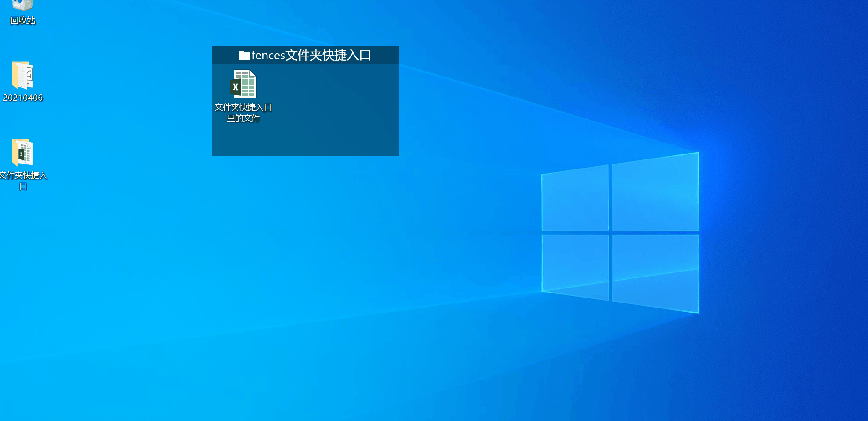Click the lower-right pane of the wallpaper Windows logo
This screenshot has height=421, width=868.
coord(656,274)
